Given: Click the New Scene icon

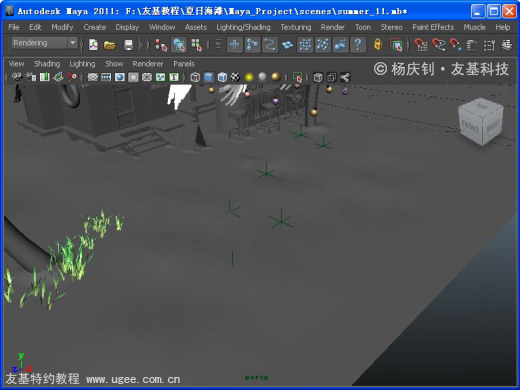Looking at the screenshot, I should click(93, 45).
